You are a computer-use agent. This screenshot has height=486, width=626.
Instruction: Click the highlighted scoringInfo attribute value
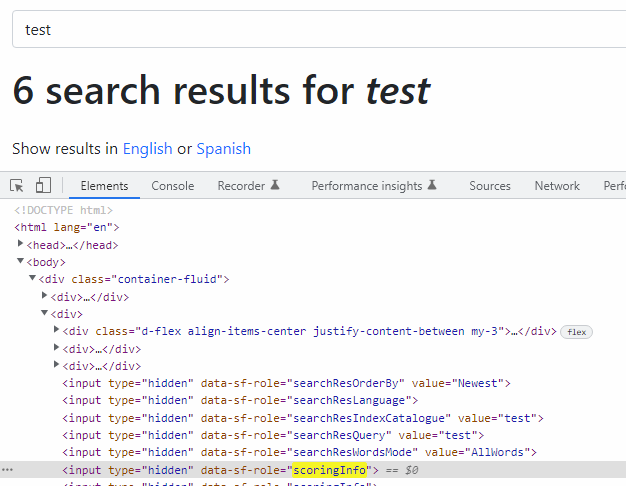tap(329, 470)
